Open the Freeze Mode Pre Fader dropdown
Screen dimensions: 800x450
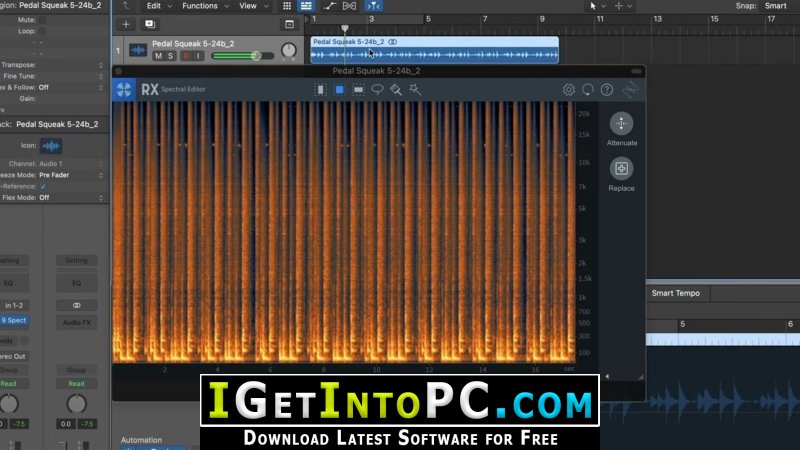point(101,175)
